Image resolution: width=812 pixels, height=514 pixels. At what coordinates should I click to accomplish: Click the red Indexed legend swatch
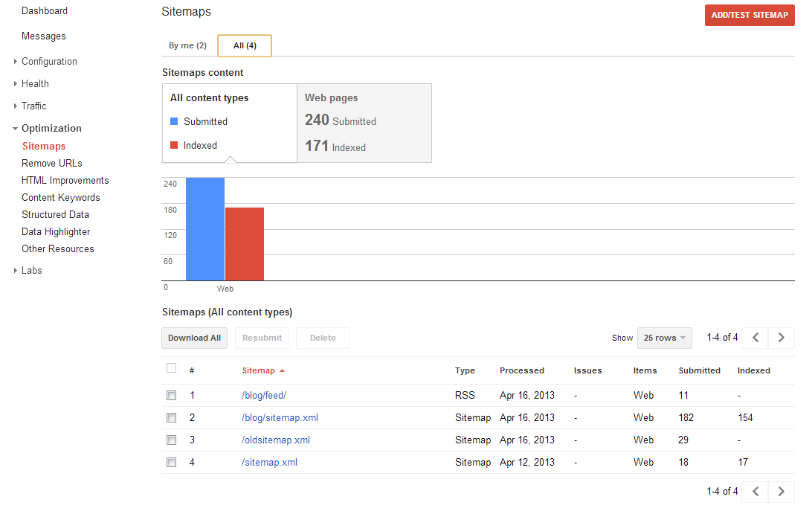(x=174, y=145)
